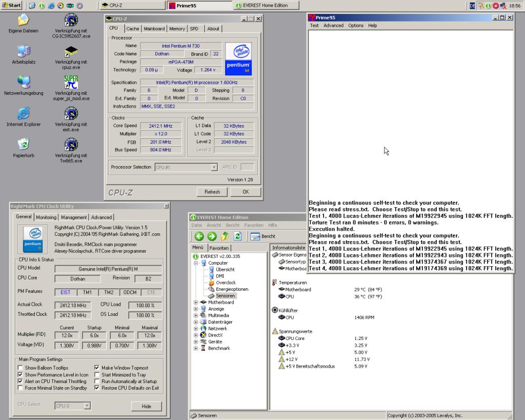Open Prime95 Advanced menu
525x420 pixels.
[x=333, y=26]
